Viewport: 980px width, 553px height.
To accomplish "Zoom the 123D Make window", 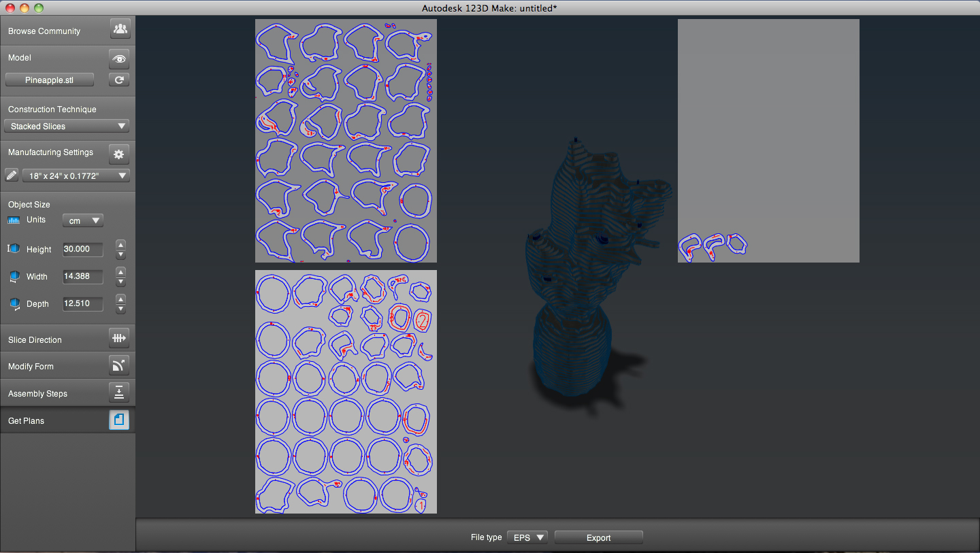I will pos(38,7).
